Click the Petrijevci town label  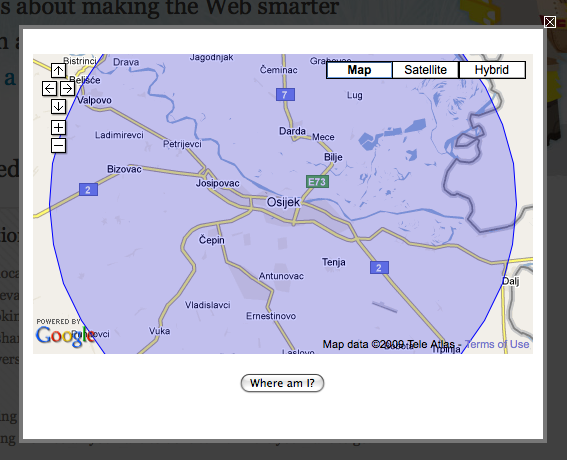tap(182, 144)
